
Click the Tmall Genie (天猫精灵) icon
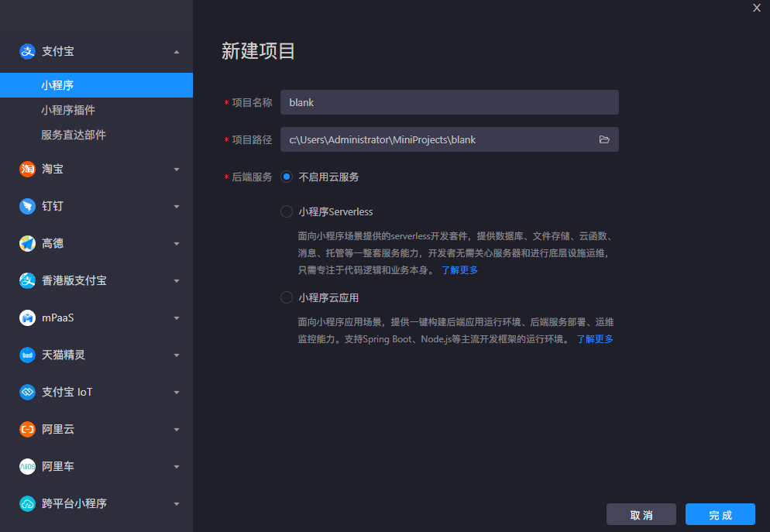(28, 355)
